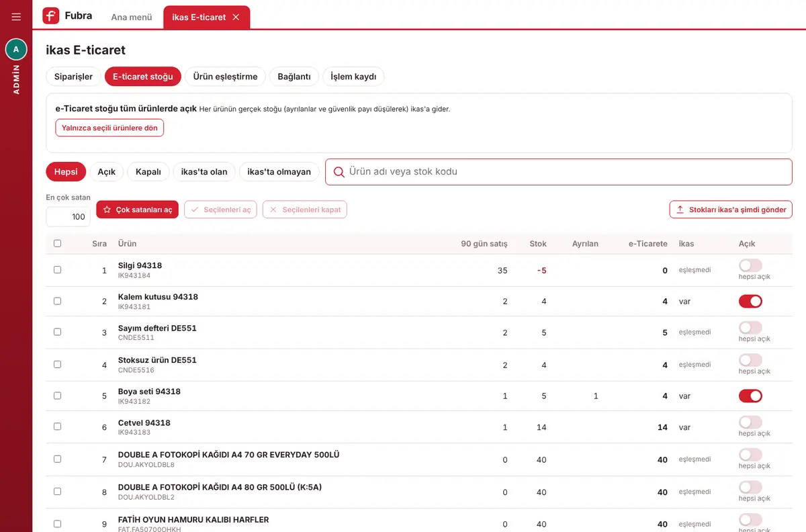806x532 pixels.
Task: Show only ikas'ta olan products
Action: point(204,172)
